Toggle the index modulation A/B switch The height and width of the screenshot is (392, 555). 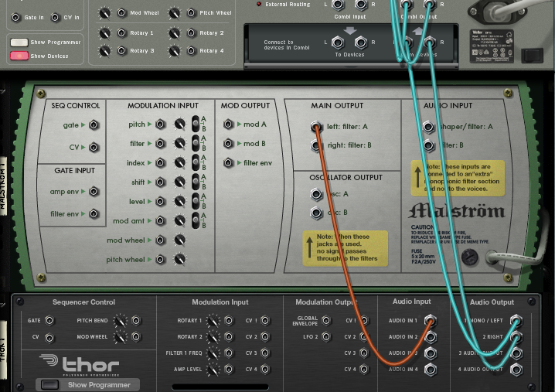tap(196, 162)
